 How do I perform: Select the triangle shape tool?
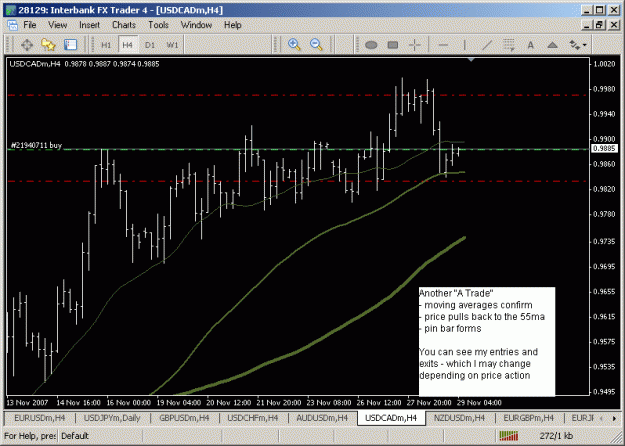[x=552, y=45]
